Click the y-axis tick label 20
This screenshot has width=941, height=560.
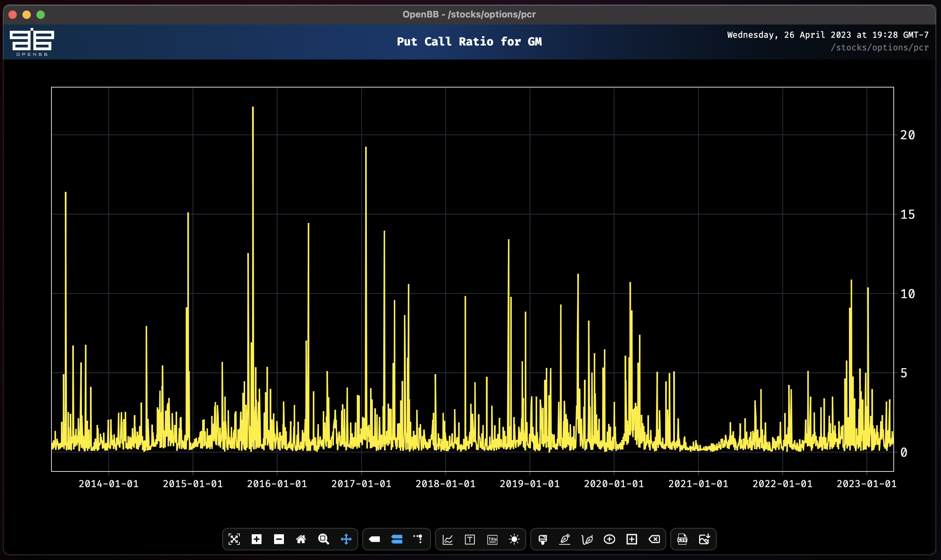coord(907,135)
